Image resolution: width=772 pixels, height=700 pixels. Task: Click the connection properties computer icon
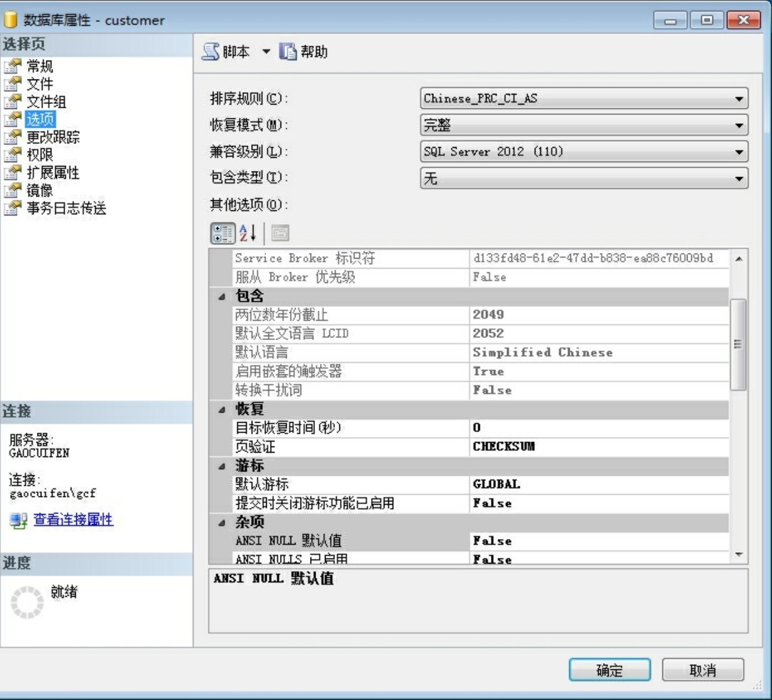18,520
